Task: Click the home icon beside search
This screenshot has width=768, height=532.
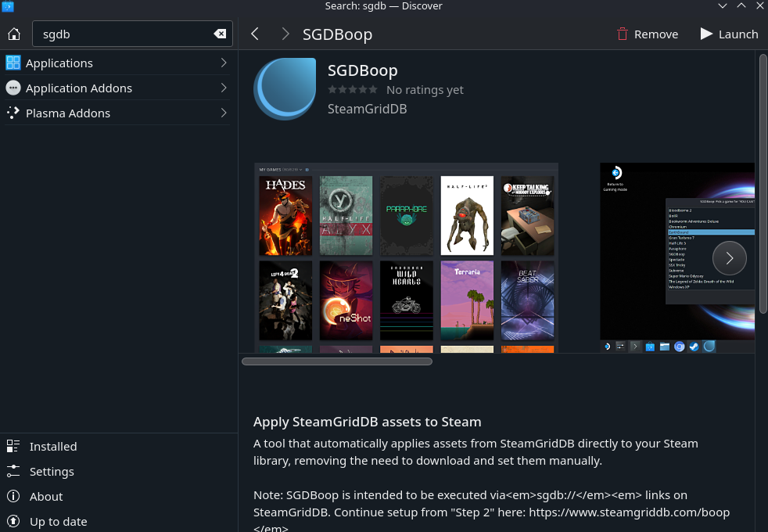Action: coord(13,34)
